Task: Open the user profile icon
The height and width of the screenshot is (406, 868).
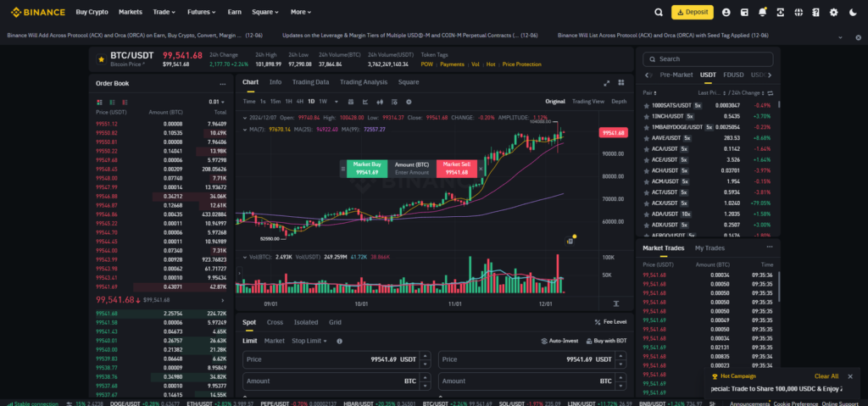Action: coord(726,12)
